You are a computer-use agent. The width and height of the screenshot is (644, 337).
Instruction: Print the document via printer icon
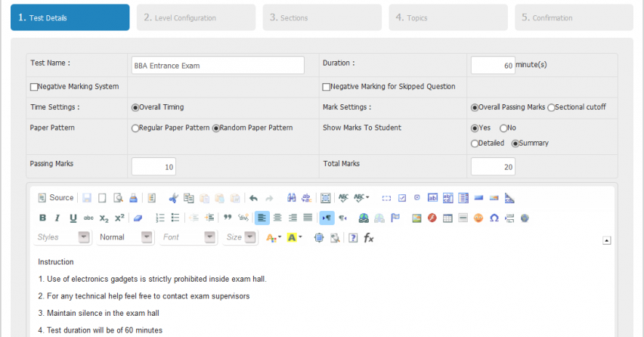point(133,198)
